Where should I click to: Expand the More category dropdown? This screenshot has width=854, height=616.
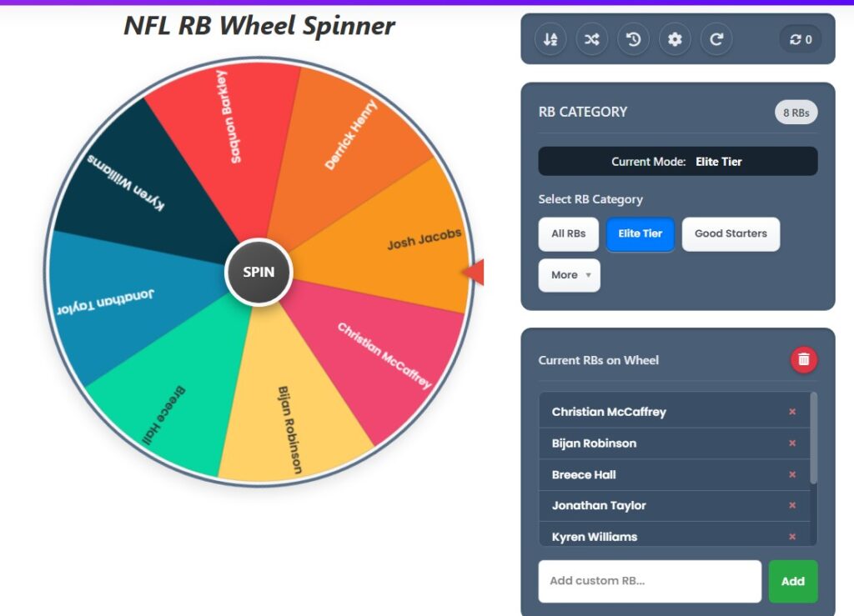[x=569, y=275]
